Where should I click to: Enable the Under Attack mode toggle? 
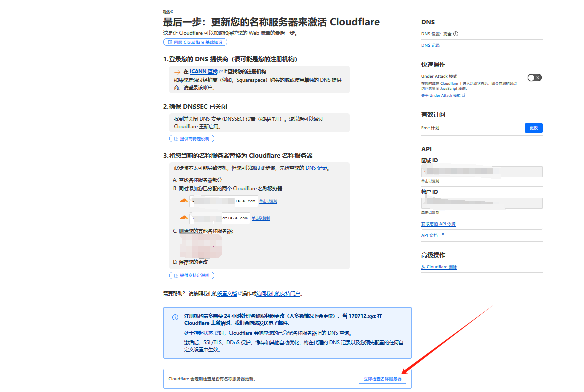click(x=534, y=77)
